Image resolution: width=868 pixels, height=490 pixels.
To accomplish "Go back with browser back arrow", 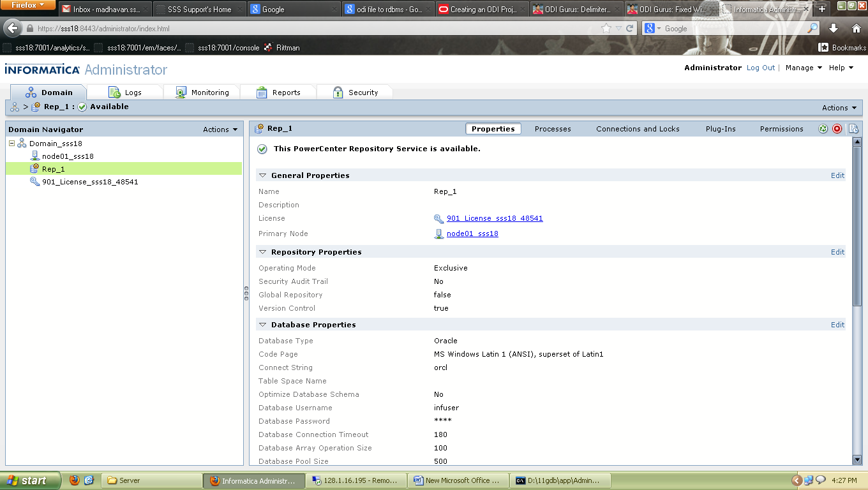I will 12,28.
